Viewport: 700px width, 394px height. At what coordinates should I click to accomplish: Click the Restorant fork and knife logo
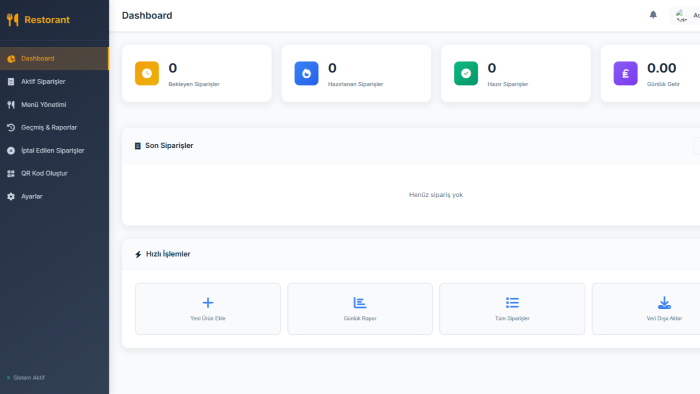coord(12,20)
